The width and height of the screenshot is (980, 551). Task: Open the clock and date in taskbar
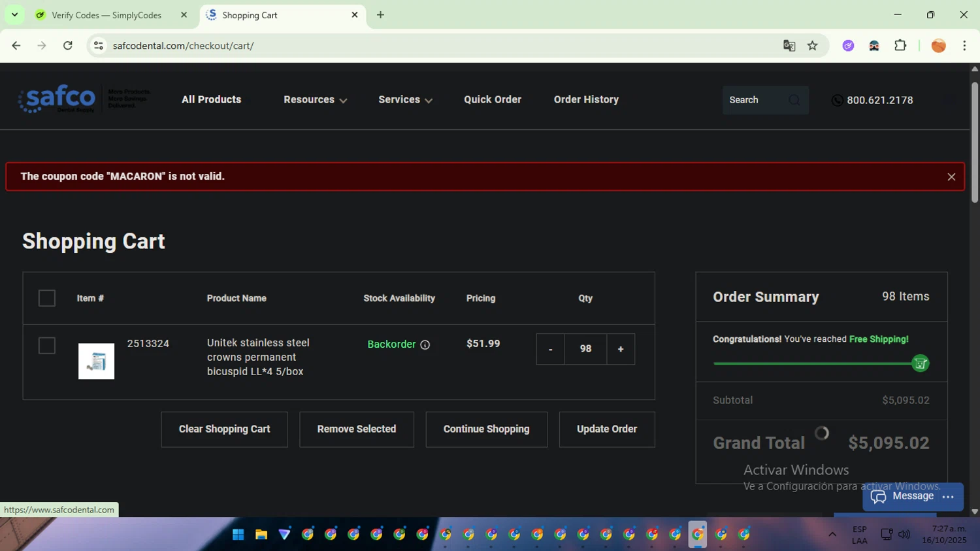(x=944, y=535)
